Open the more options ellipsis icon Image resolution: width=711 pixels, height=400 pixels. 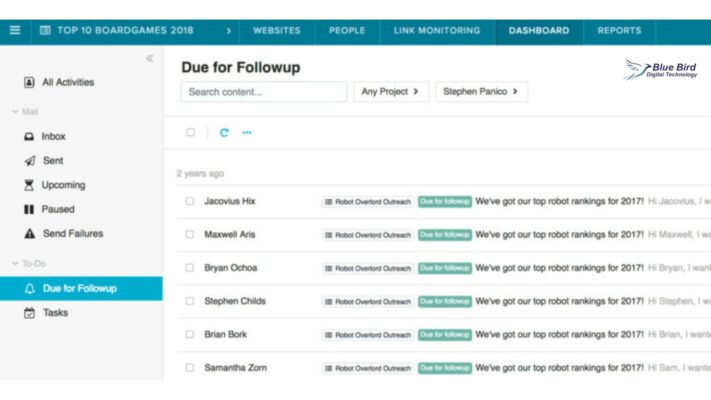coord(247,132)
